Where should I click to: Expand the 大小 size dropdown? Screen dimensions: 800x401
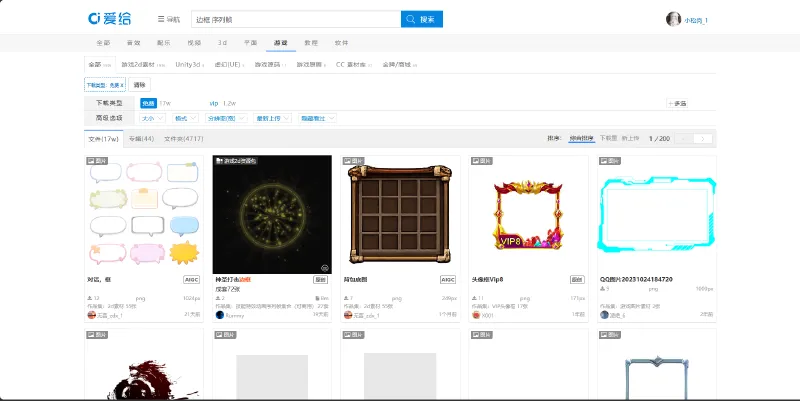tap(152, 118)
